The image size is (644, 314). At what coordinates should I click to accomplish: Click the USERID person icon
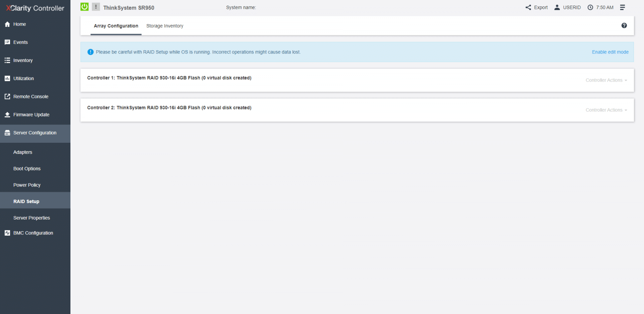(557, 7)
